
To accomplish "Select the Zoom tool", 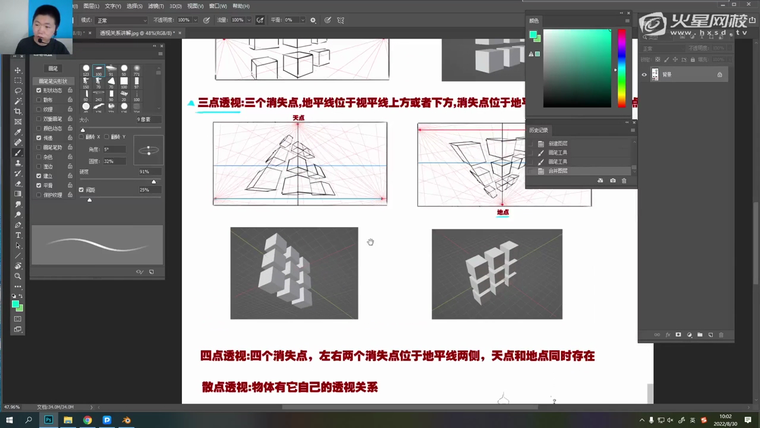I will [x=18, y=276].
